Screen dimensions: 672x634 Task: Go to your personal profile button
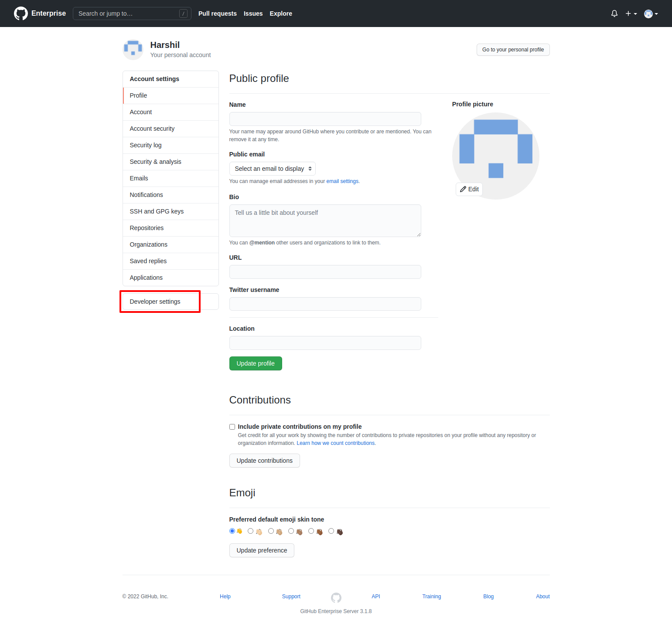(513, 50)
